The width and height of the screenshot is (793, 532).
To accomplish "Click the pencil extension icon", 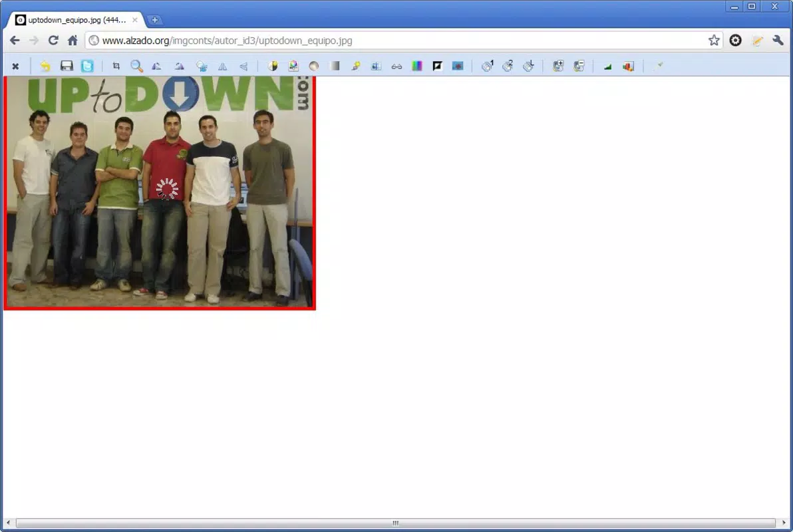I will pos(757,41).
